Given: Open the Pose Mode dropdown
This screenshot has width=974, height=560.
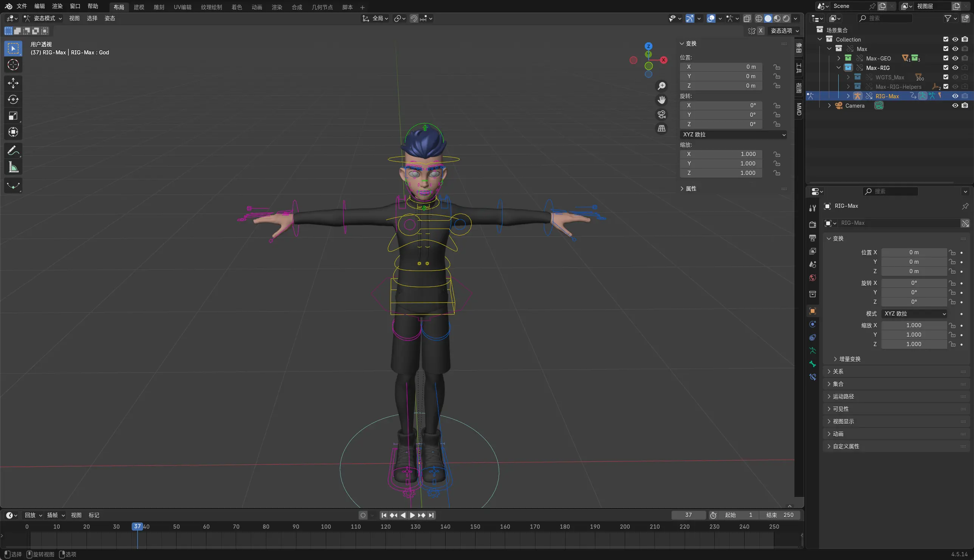Looking at the screenshot, I should pos(43,19).
